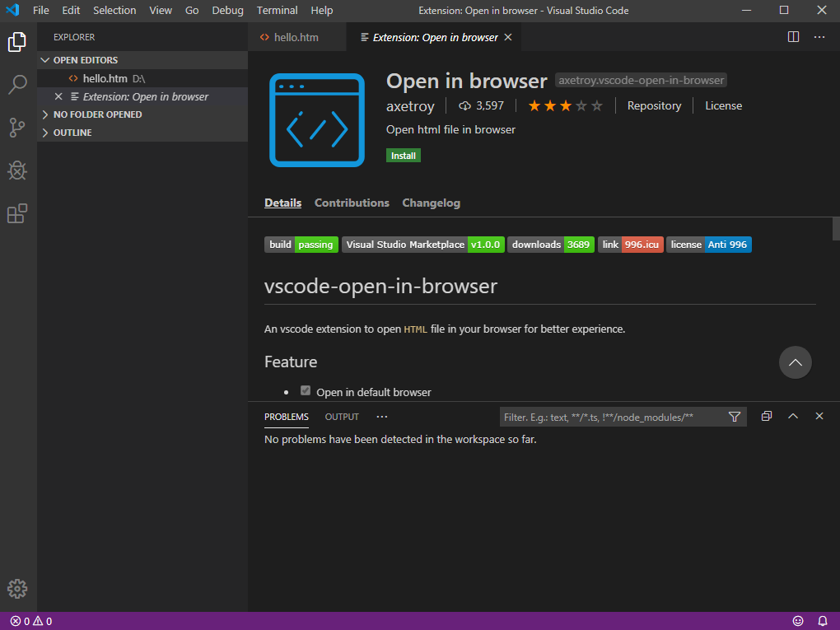Click the green Install button

click(404, 156)
